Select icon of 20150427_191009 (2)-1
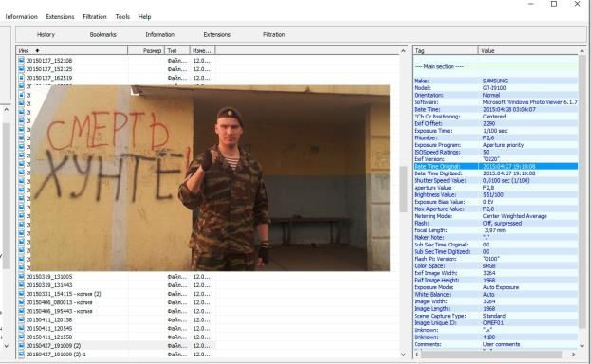Screen dimensions: 591x364 pos(21,355)
